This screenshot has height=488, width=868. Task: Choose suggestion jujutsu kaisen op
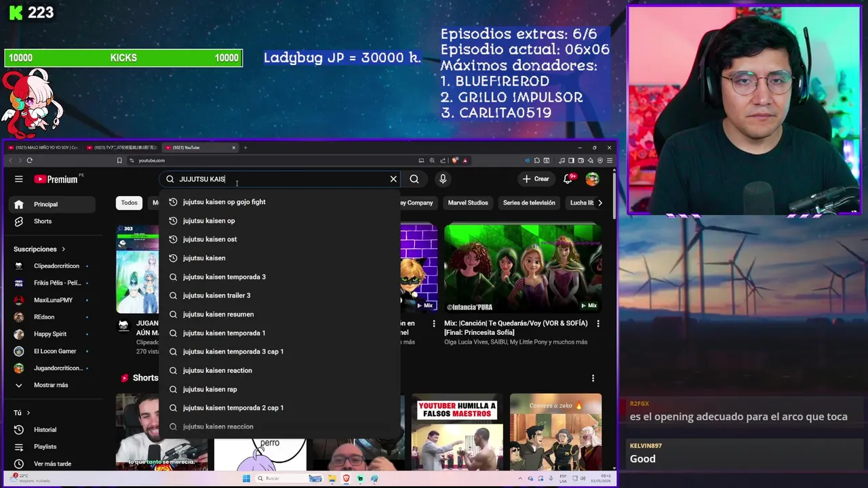pyautogui.click(x=279, y=220)
